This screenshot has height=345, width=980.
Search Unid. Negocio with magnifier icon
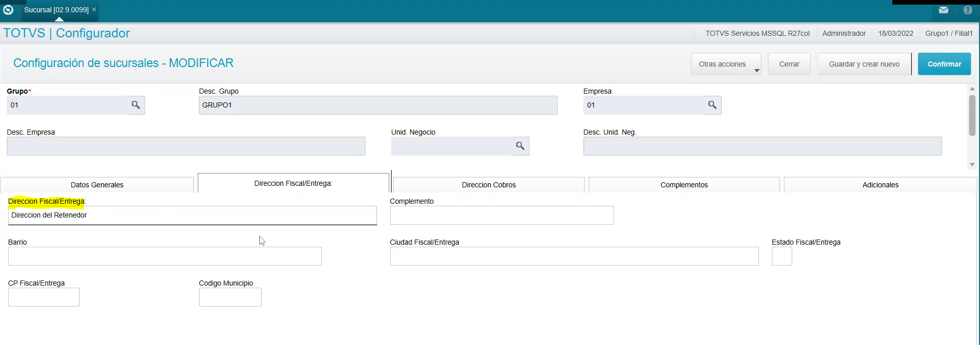tap(520, 146)
